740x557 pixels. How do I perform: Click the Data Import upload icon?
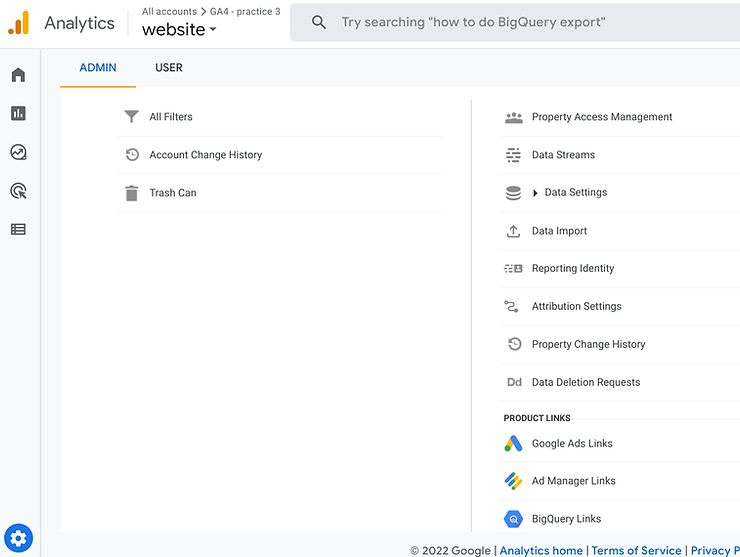pyautogui.click(x=513, y=231)
